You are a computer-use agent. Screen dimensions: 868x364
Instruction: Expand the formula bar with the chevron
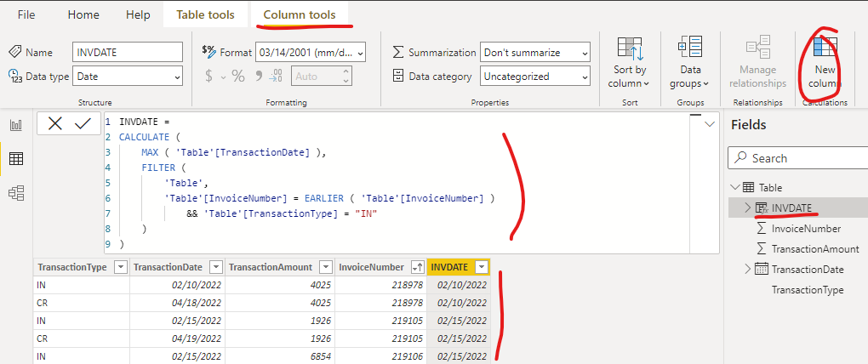(709, 124)
